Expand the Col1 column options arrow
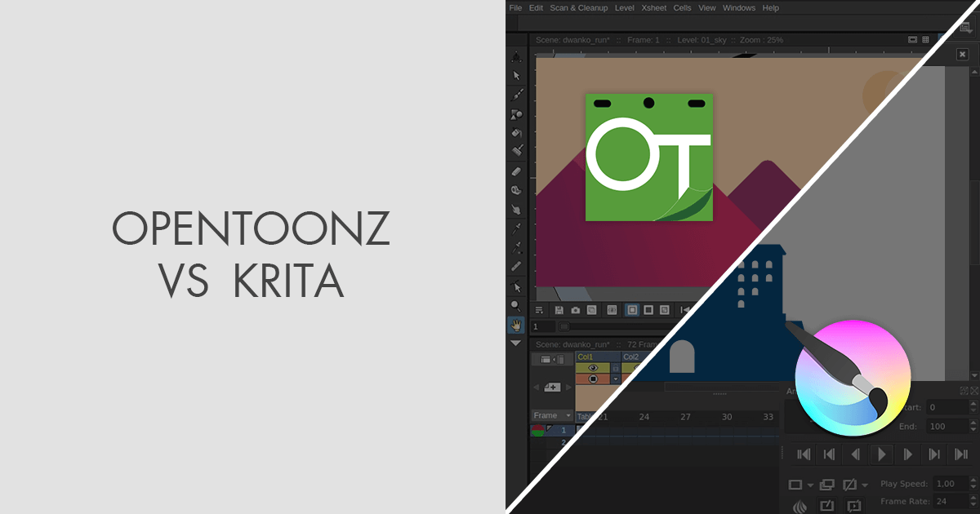This screenshot has width=980, height=514. coord(616,379)
